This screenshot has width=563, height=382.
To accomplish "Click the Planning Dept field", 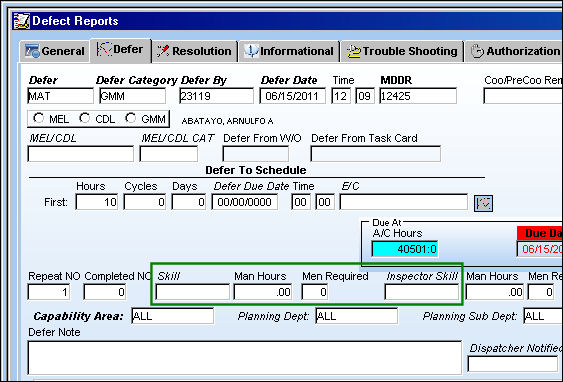I will [357, 316].
